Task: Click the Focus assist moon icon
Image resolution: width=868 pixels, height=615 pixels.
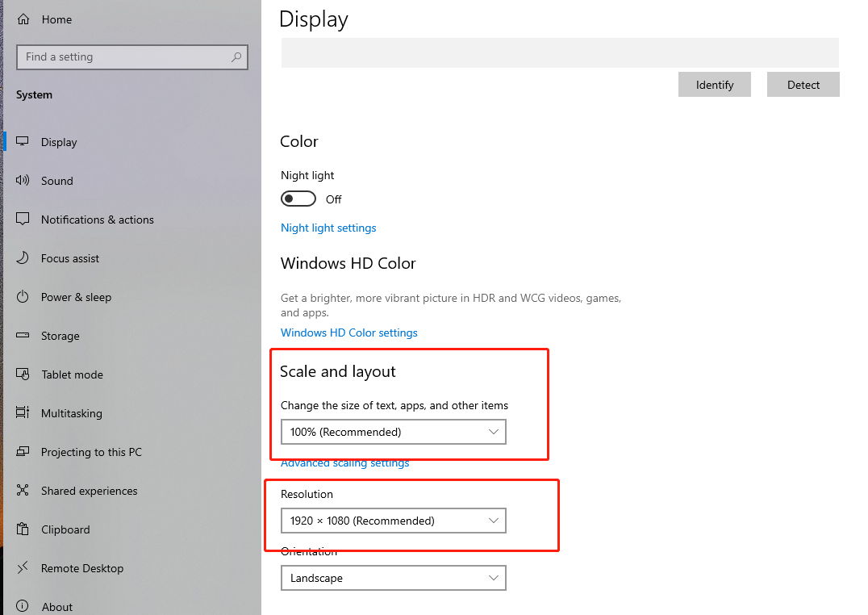Action: click(x=23, y=258)
